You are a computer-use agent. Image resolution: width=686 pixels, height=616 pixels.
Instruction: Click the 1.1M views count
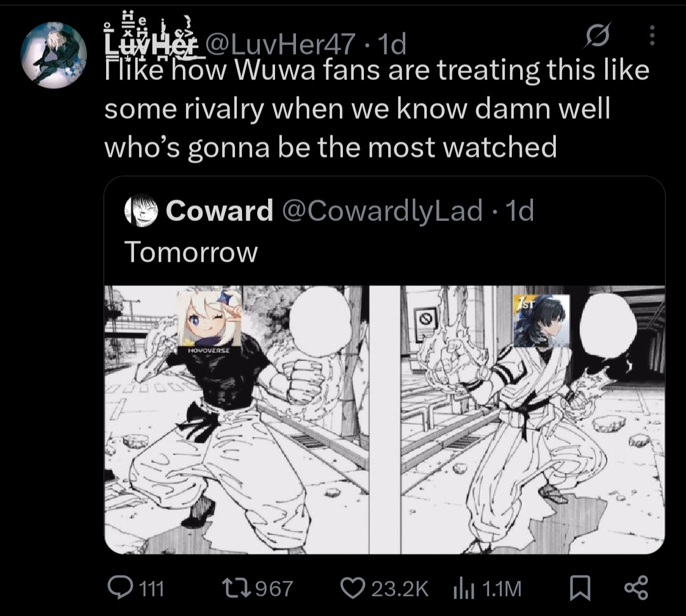pos(502,589)
